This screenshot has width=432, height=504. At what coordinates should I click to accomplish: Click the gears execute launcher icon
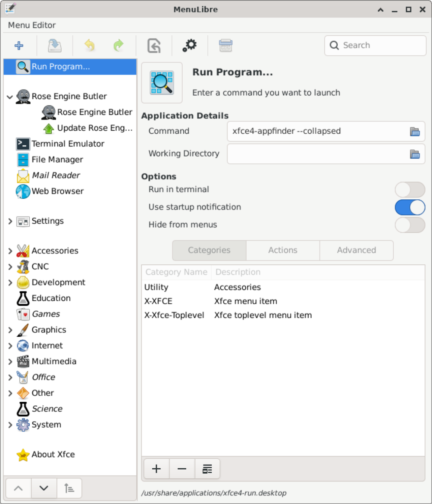coord(190,45)
